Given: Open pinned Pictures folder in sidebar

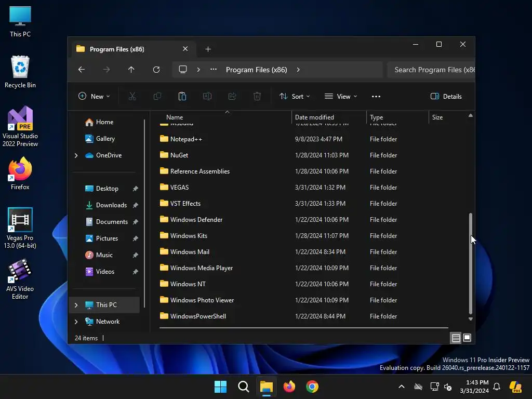Looking at the screenshot, I should point(107,238).
